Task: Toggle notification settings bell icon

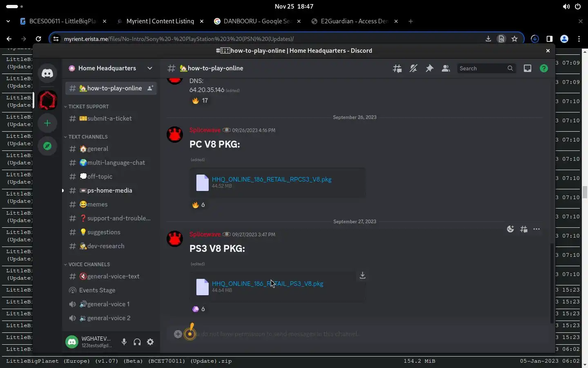Action: (413, 69)
